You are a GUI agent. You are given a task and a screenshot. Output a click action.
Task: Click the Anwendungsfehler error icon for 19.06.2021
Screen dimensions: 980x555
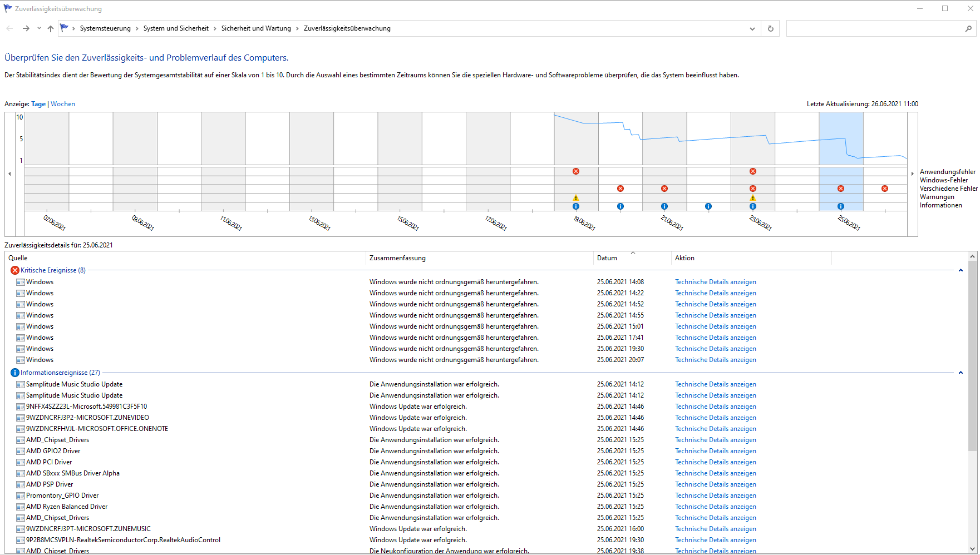[x=576, y=171]
